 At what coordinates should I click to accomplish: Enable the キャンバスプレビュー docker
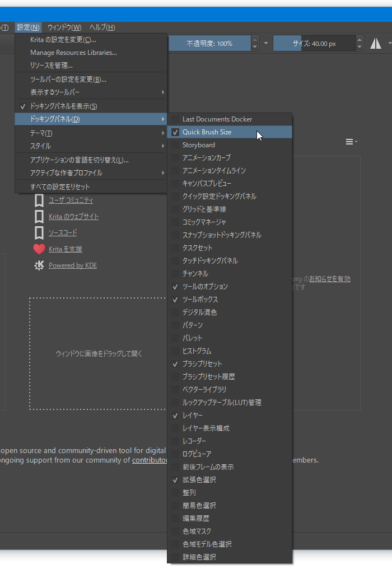[x=230, y=184]
